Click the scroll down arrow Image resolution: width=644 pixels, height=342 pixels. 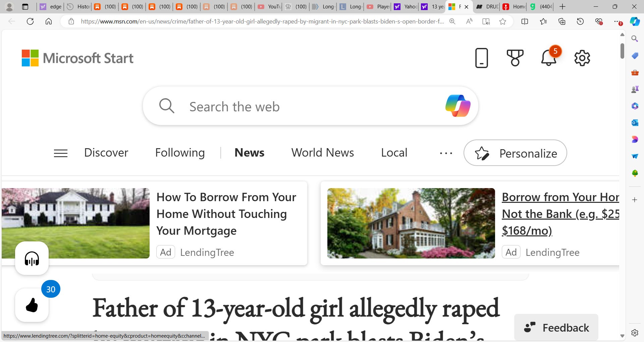[x=622, y=336]
